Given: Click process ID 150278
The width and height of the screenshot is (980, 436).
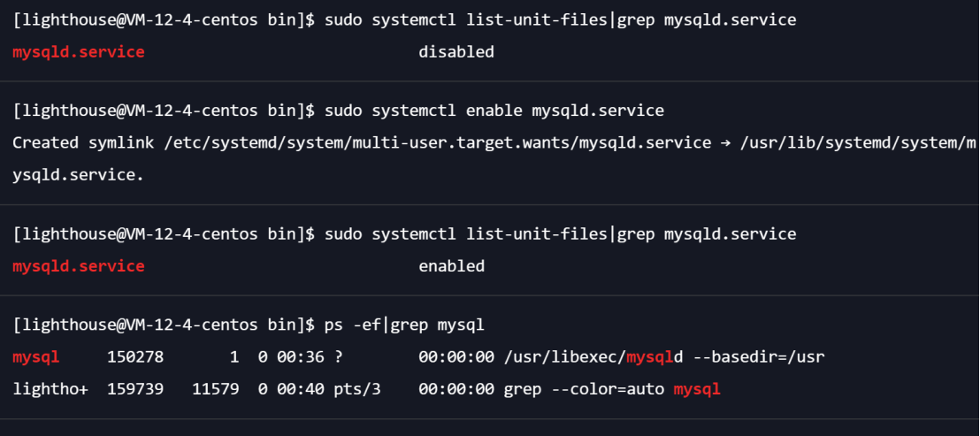Looking at the screenshot, I should tap(135, 357).
